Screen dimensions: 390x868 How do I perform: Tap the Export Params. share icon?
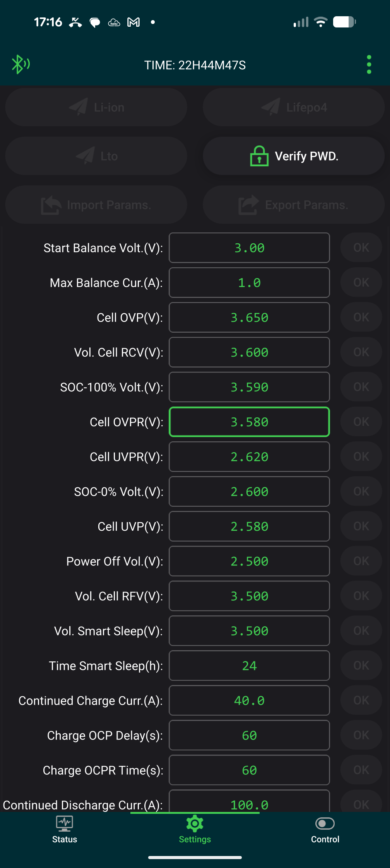(x=248, y=205)
